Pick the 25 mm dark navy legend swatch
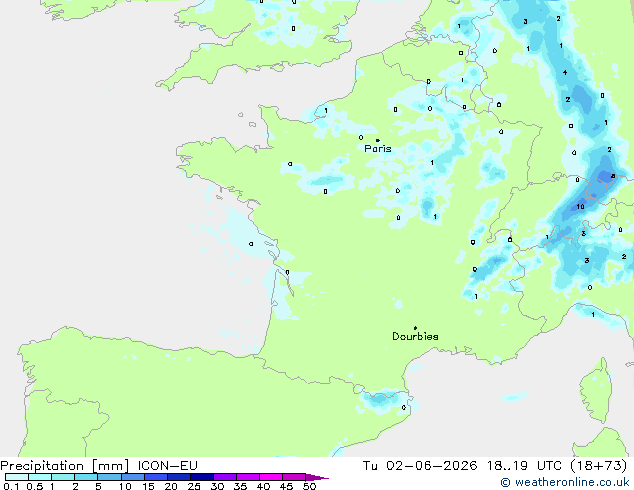 coord(201,477)
